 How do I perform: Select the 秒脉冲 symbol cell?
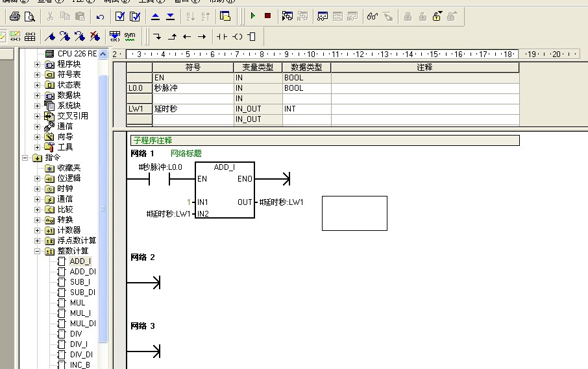pos(193,88)
